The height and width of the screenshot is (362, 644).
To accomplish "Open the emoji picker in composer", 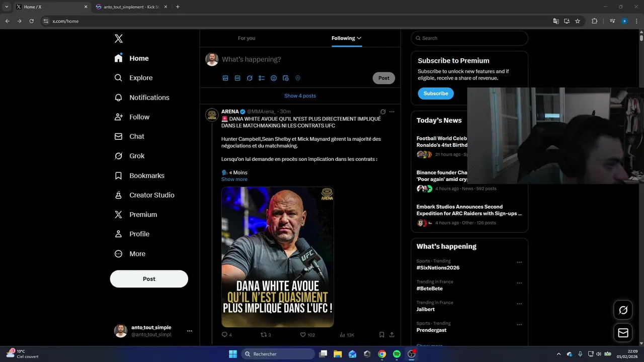I will [274, 78].
